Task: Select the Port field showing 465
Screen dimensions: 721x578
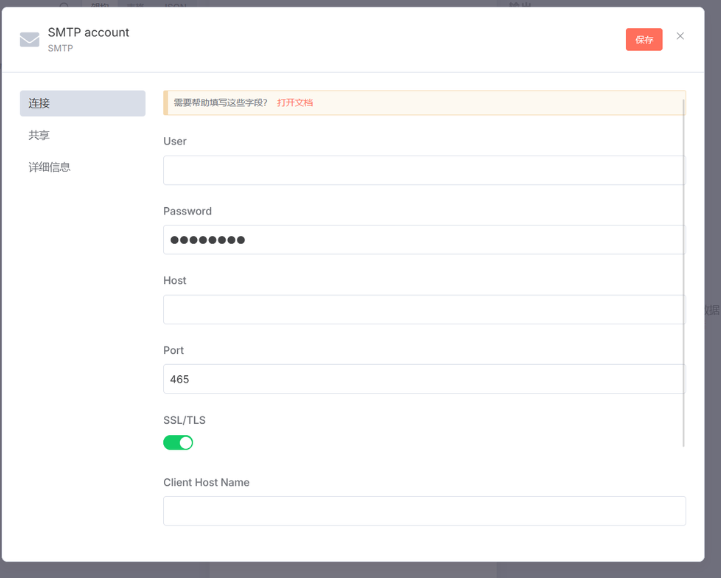Action: coord(423,379)
